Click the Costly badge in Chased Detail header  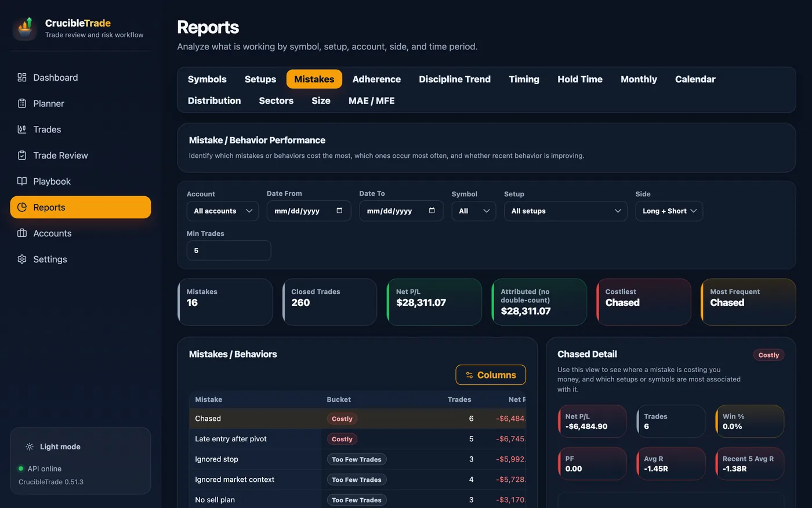point(768,355)
